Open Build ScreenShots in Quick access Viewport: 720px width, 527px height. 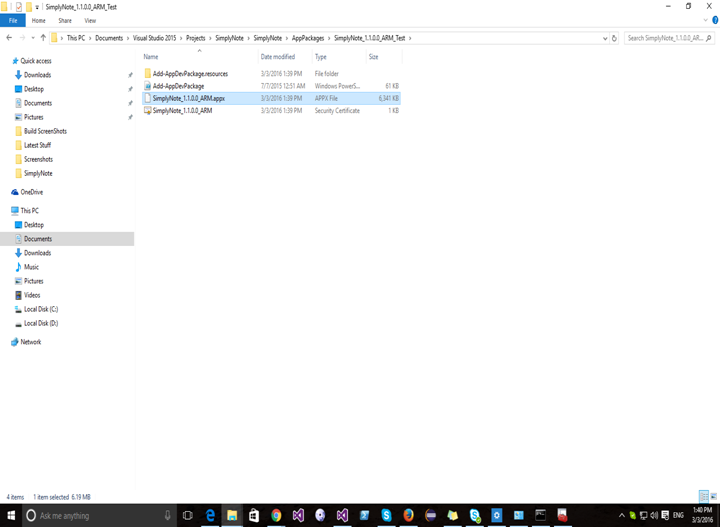pyautogui.click(x=41, y=131)
